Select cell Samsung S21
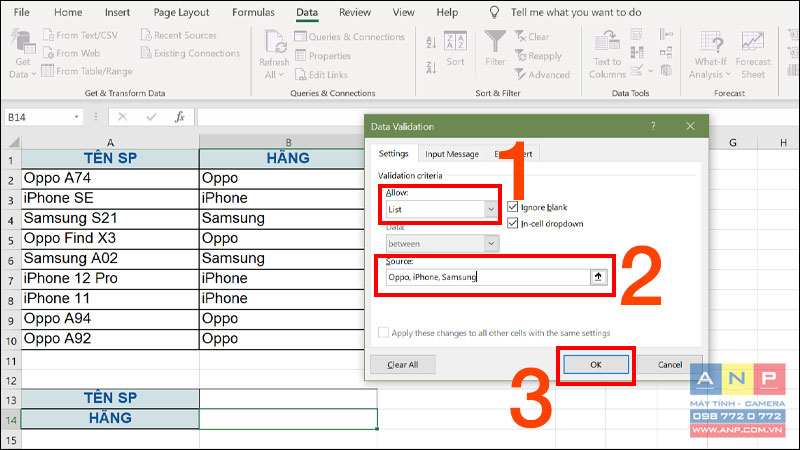800x450 pixels. click(x=110, y=218)
